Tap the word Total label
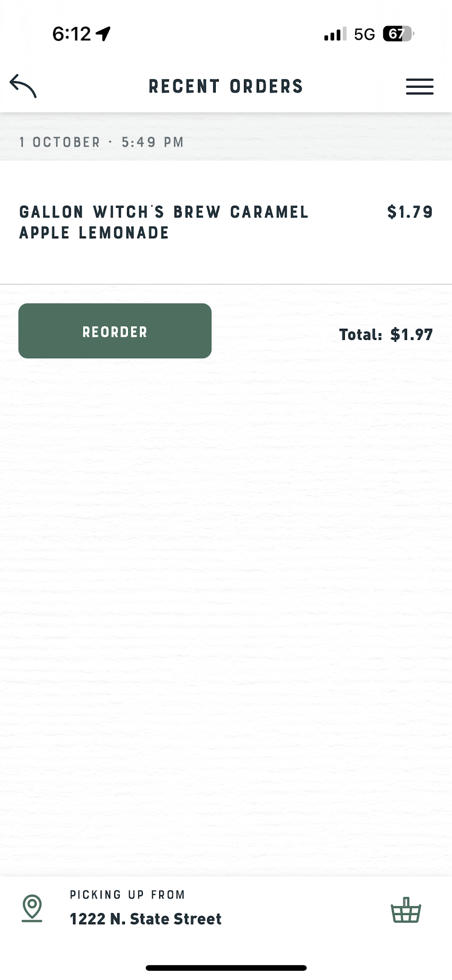This screenshot has height=980, width=452. [361, 334]
